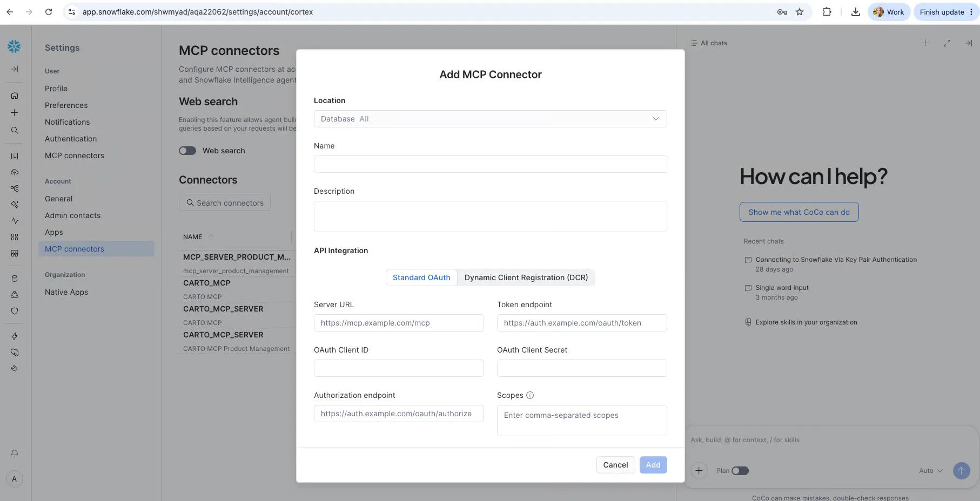
Task: Open the Transformation nodes icon in the sidebar
Action: point(15,188)
